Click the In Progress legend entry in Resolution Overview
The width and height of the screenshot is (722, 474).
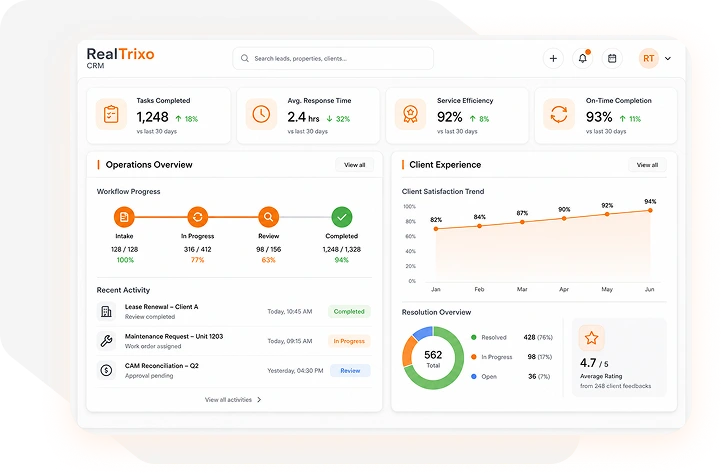pos(512,357)
